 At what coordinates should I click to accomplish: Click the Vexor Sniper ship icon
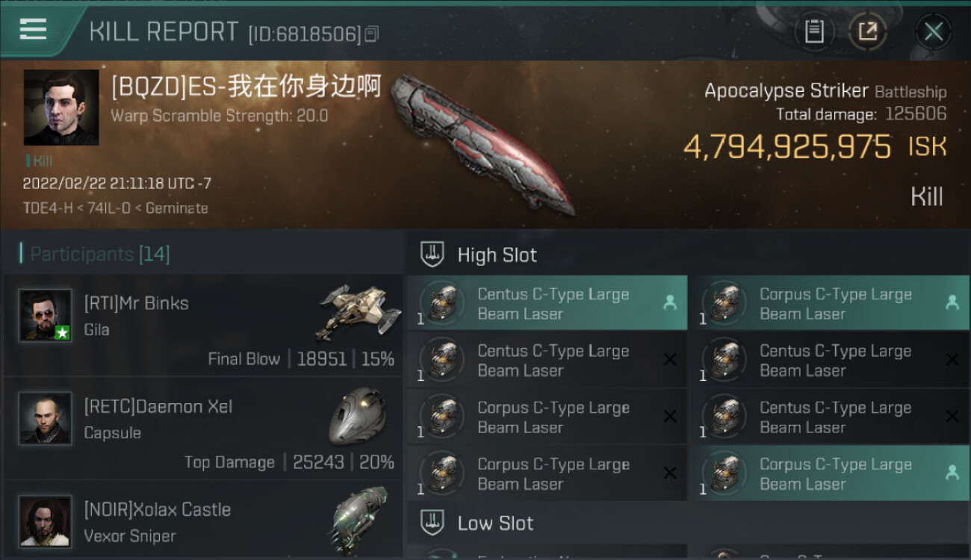click(358, 517)
